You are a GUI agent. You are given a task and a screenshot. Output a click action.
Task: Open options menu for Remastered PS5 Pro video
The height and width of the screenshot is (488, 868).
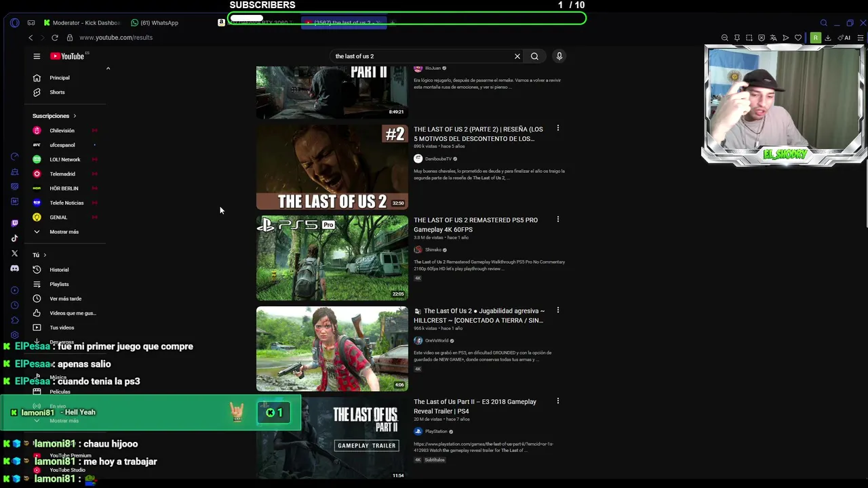click(x=558, y=220)
